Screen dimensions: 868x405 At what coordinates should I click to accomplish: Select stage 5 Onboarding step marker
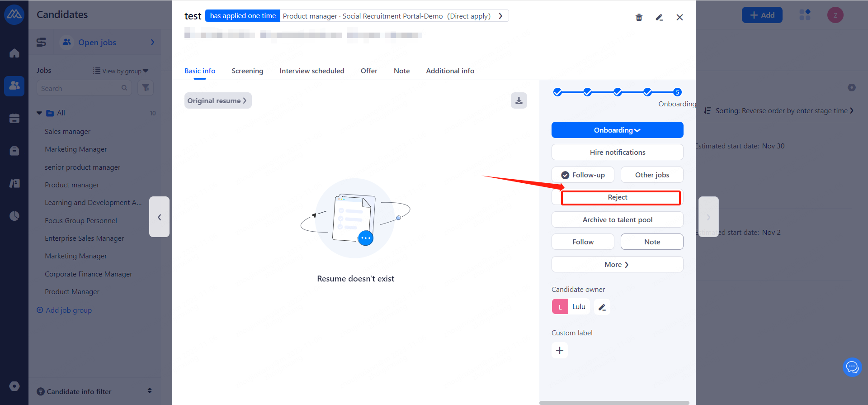pos(677,92)
